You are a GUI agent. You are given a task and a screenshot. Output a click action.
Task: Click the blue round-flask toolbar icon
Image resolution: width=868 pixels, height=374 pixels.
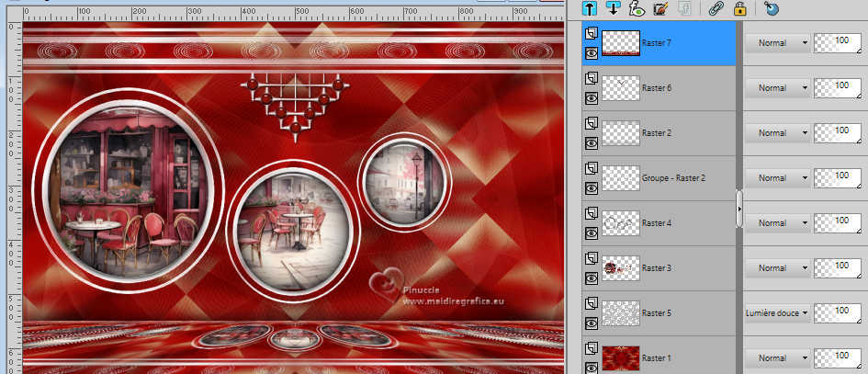point(771,7)
